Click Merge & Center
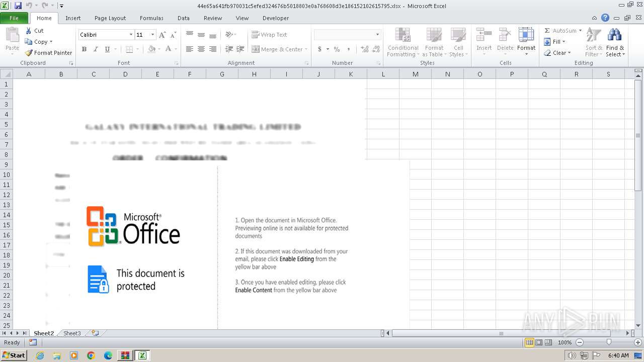This screenshot has width=644, height=362. 277,49
